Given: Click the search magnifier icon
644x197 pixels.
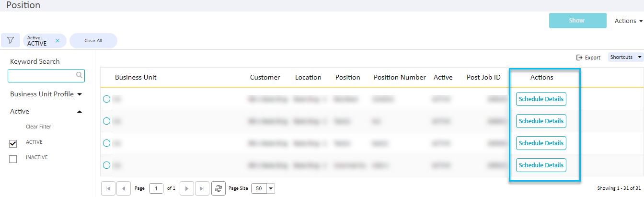Looking at the screenshot, I should click(80, 75).
